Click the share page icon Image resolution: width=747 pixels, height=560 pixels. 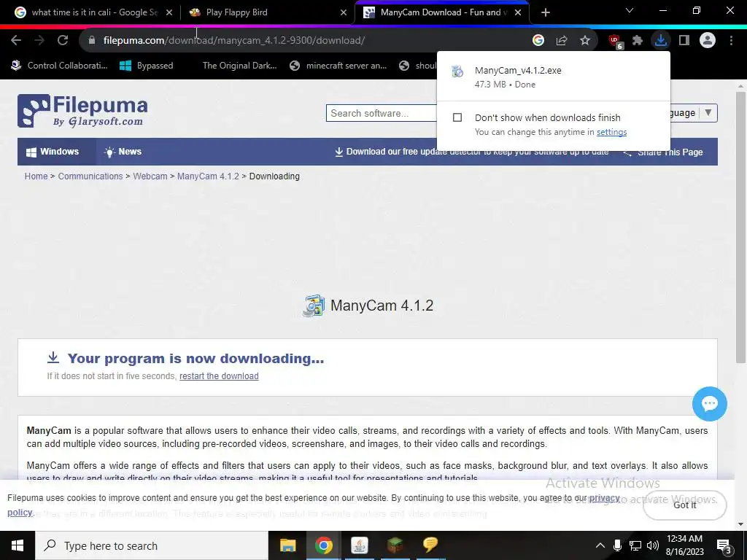[562, 41]
